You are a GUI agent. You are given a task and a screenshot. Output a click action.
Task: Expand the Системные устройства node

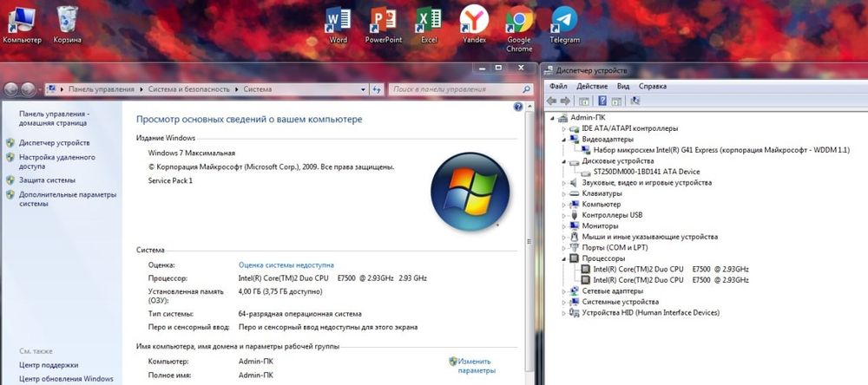pyautogui.click(x=564, y=302)
